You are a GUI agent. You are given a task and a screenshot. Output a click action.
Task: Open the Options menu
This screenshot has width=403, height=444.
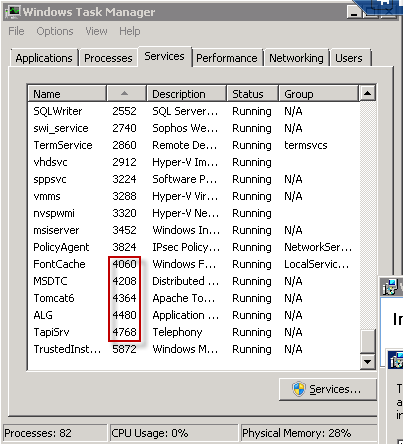pos(55,31)
